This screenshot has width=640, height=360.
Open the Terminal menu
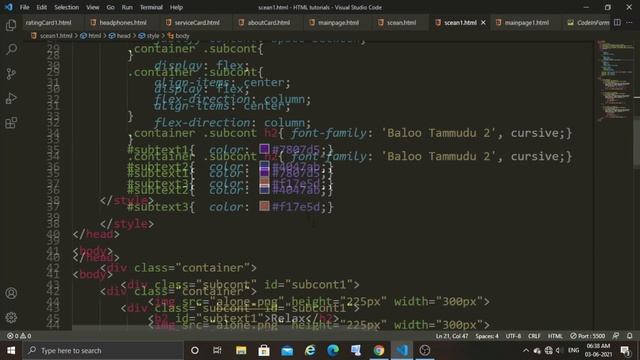(x=151, y=7)
